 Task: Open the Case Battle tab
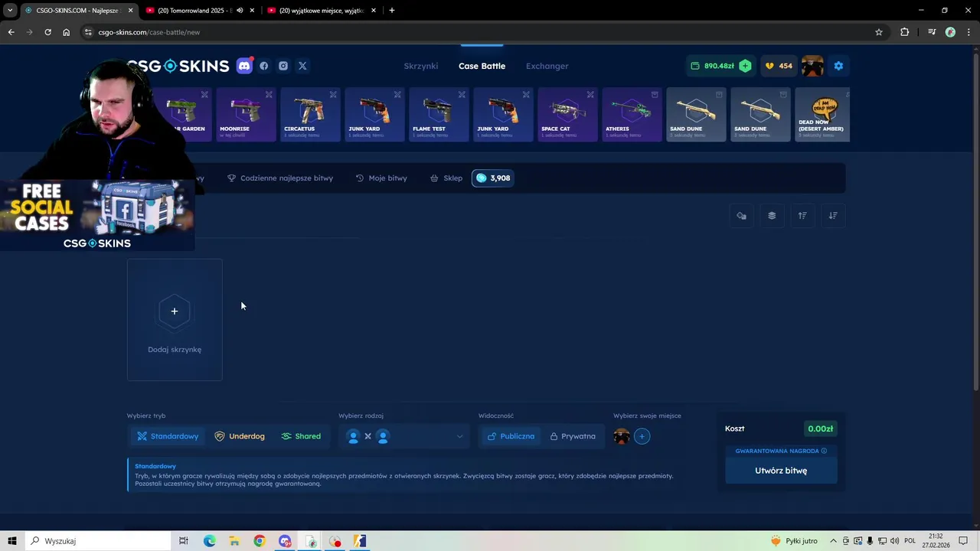pos(482,66)
